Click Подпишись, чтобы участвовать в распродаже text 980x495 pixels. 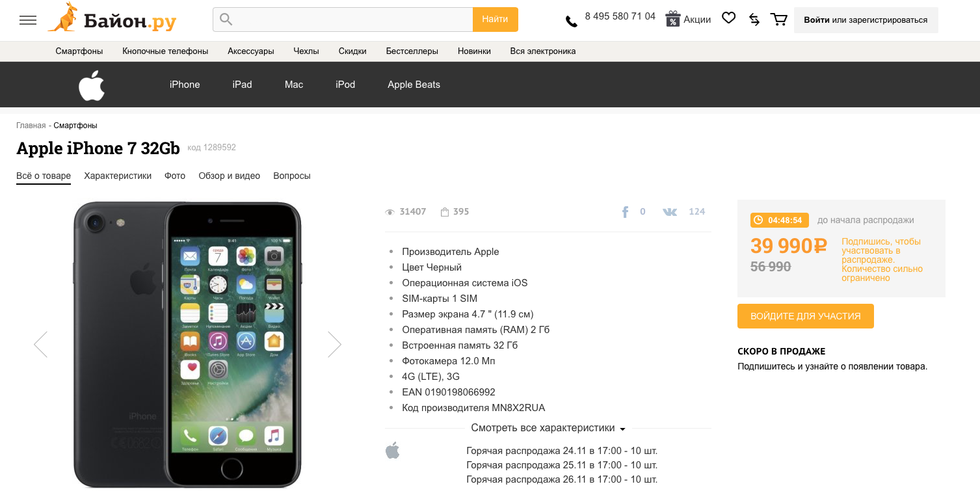(x=882, y=260)
